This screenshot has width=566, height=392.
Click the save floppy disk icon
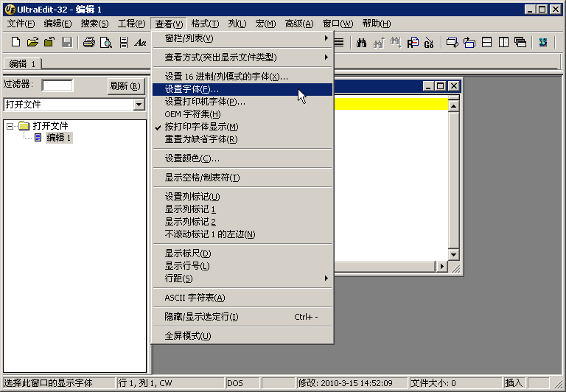67,42
